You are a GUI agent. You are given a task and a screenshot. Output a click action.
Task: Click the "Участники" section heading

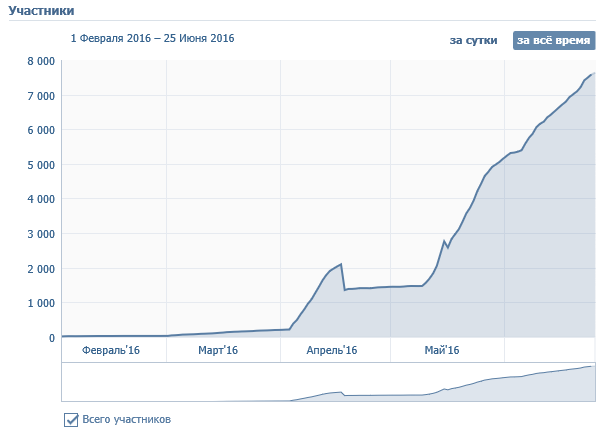[38, 9]
